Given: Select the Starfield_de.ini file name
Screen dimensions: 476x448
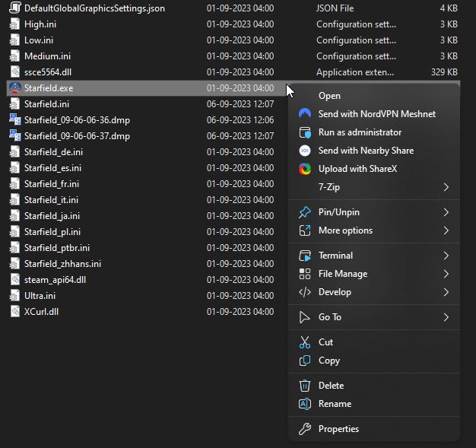Looking at the screenshot, I should point(54,152).
